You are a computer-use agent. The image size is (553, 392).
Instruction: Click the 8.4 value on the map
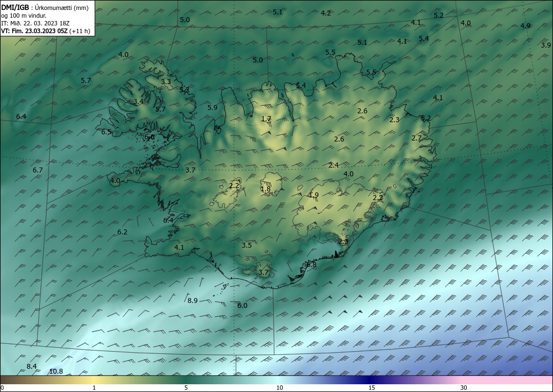click(x=32, y=366)
